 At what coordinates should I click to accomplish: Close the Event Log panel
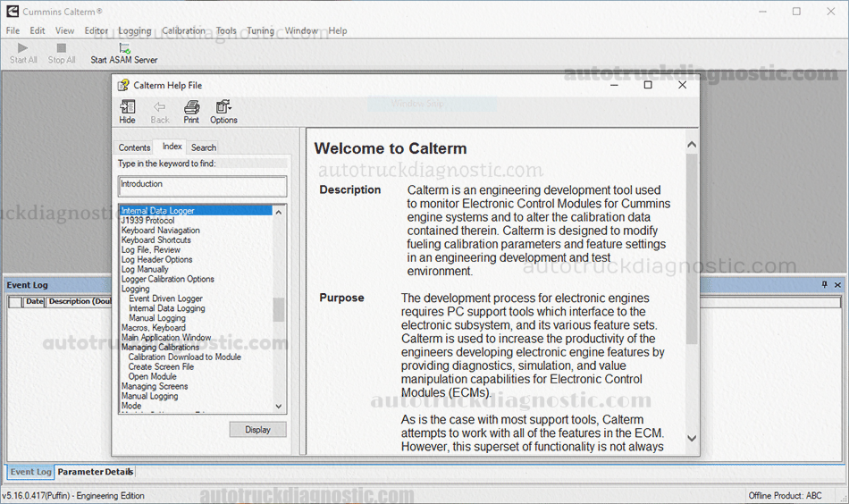[x=837, y=285]
